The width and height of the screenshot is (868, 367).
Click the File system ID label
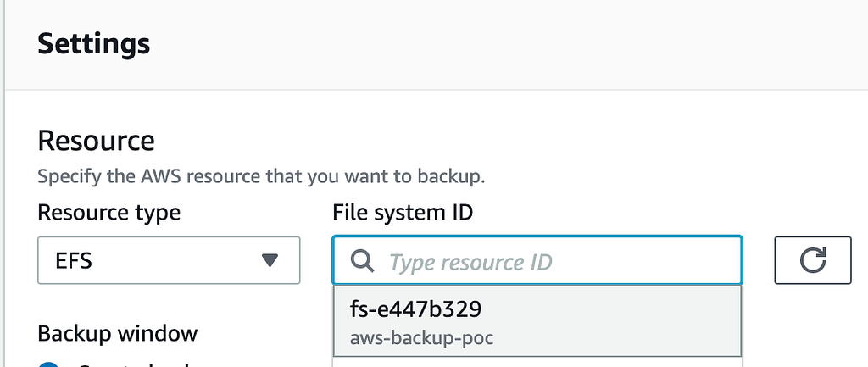tap(403, 212)
